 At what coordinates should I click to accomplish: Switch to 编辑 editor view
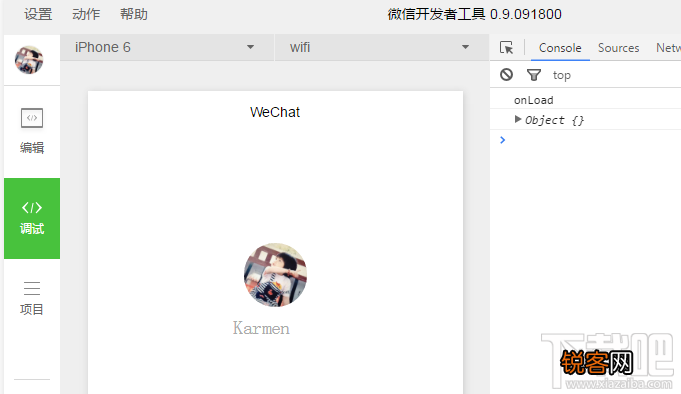click(32, 131)
